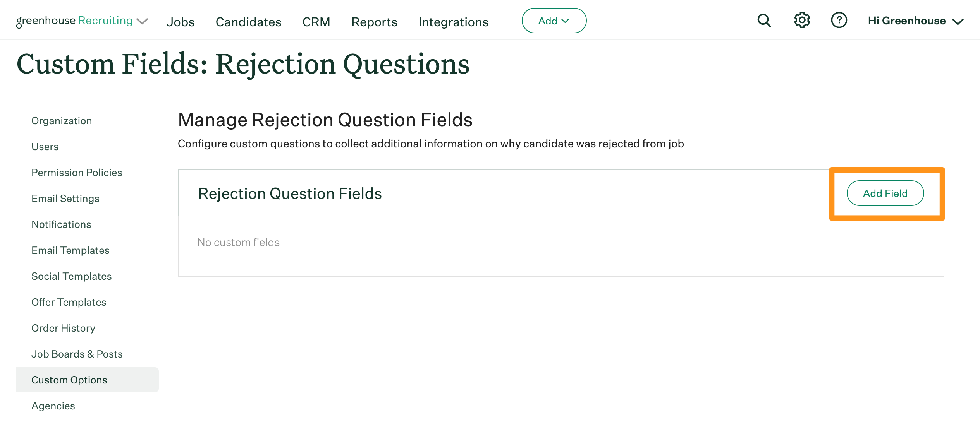This screenshot has height=421, width=980.
Task: Open Permission Policies settings
Action: pyautogui.click(x=77, y=173)
